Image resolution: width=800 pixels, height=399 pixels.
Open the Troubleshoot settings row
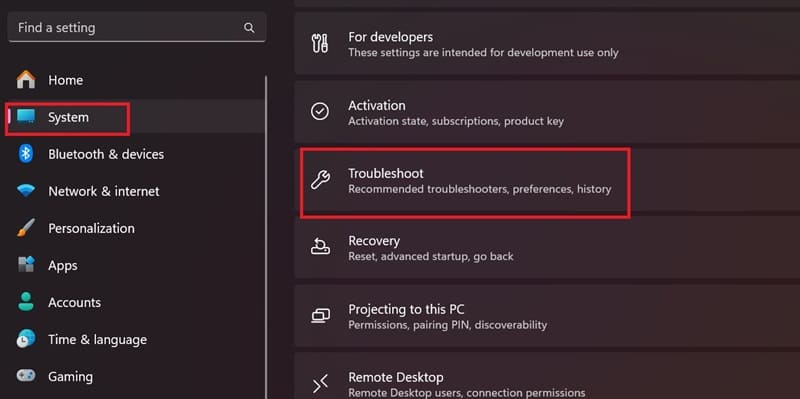(547, 180)
